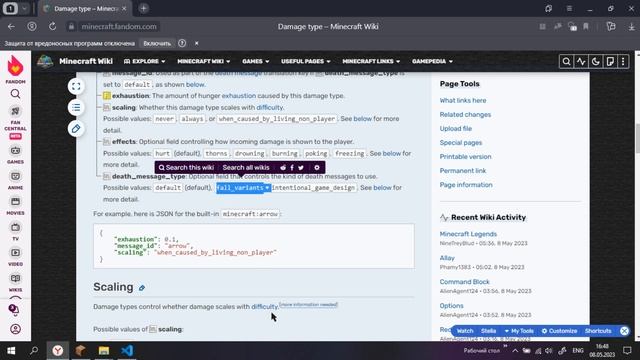The width and height of the screenshot is (640, 360).
Task: Open Special pages link
Action: (x=461, y=143)
